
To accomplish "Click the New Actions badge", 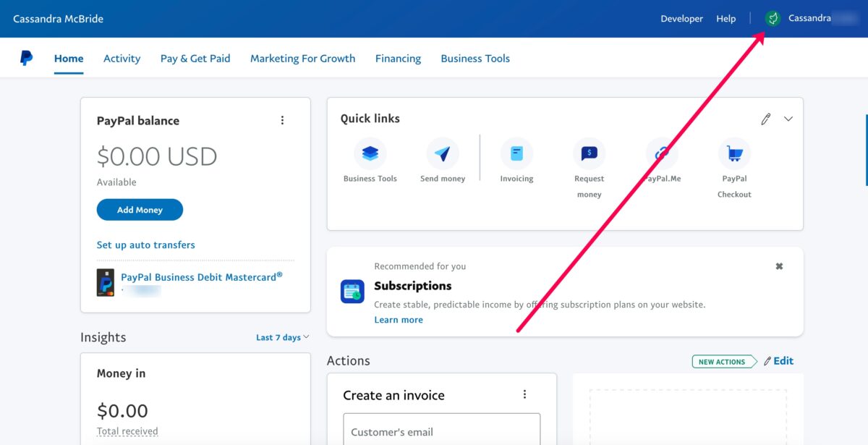I will coord(723,362).
